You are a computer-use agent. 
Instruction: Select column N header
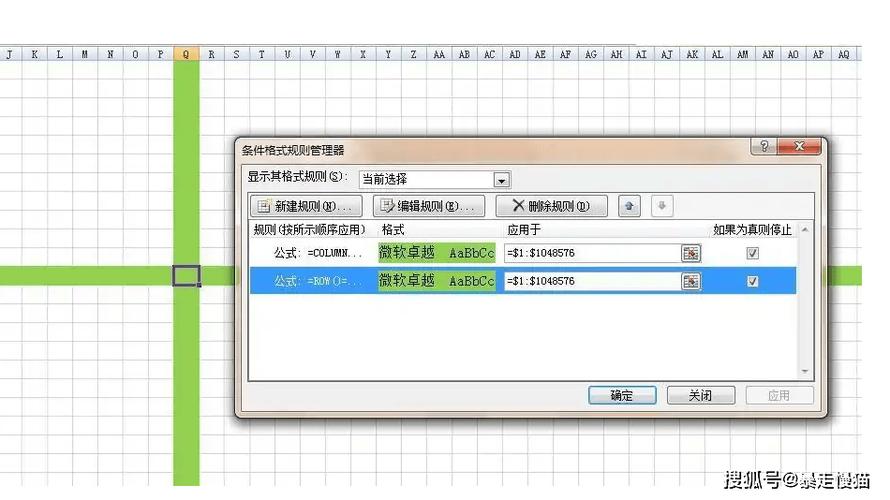110,54
